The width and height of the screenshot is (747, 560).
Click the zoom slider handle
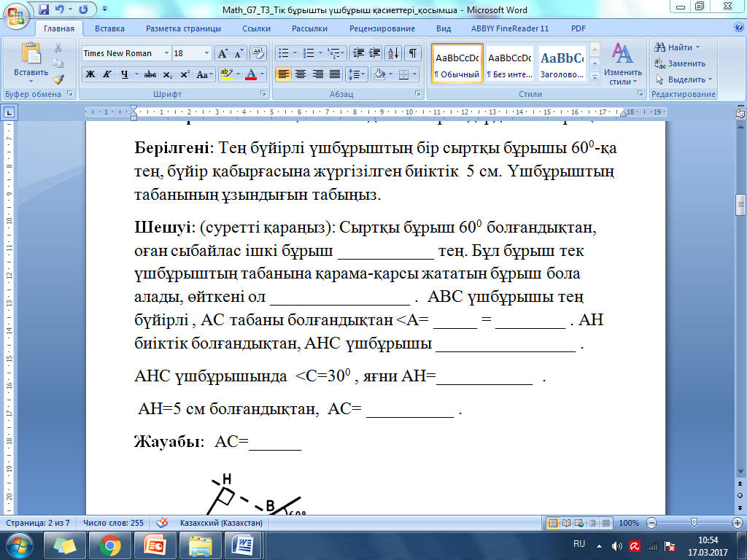(x=694, y=522)
